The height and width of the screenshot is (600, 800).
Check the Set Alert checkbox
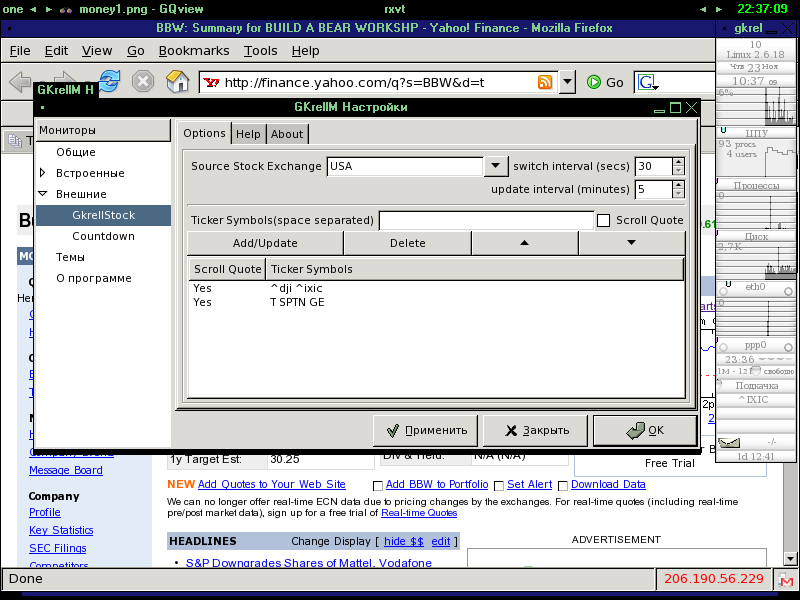coord(499,486)
